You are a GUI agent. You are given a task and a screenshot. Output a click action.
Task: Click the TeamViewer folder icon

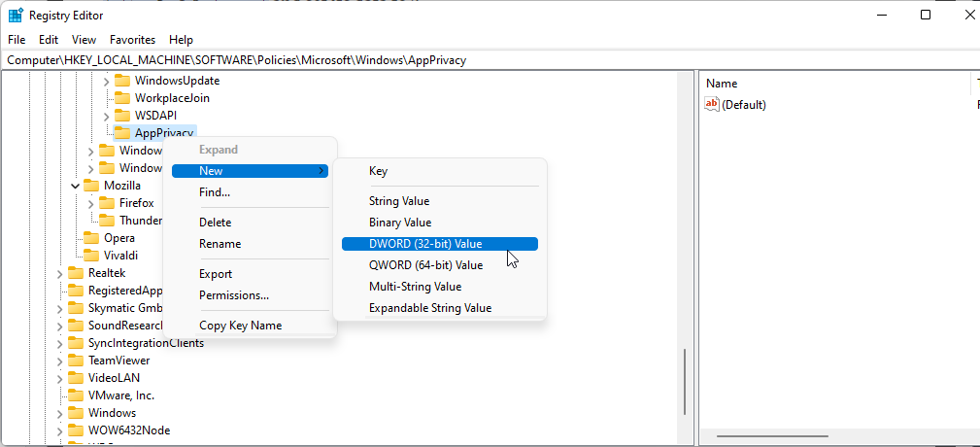click(76, 361)
